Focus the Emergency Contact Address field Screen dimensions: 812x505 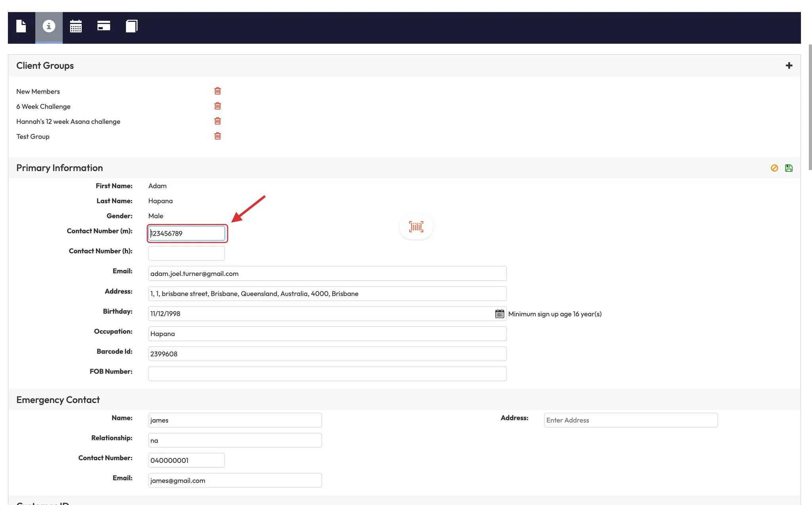(x=630, y=420)
